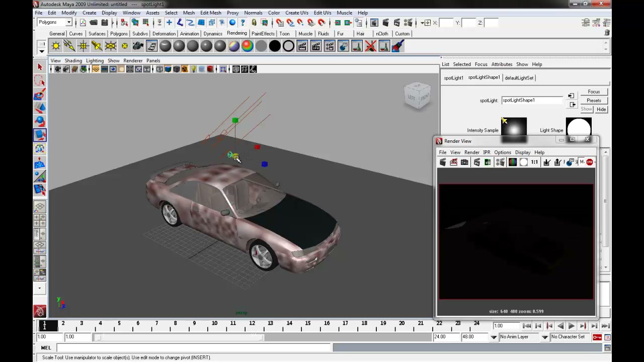Viewport: 644px width, 362px height.
Task: Select the defaultLightSet attribute tab
Action: pos(519,78)
